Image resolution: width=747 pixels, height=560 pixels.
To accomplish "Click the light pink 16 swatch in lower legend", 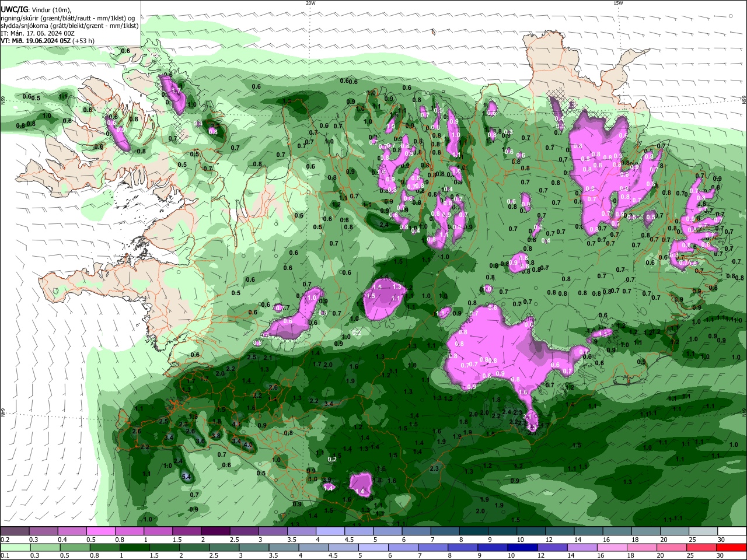I will point(612,548).
